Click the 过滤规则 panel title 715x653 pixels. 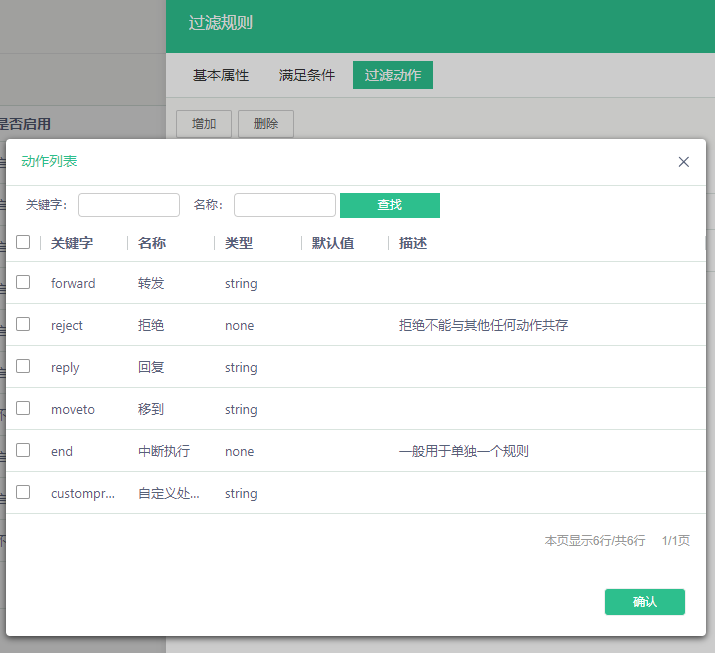pos(221,23)
